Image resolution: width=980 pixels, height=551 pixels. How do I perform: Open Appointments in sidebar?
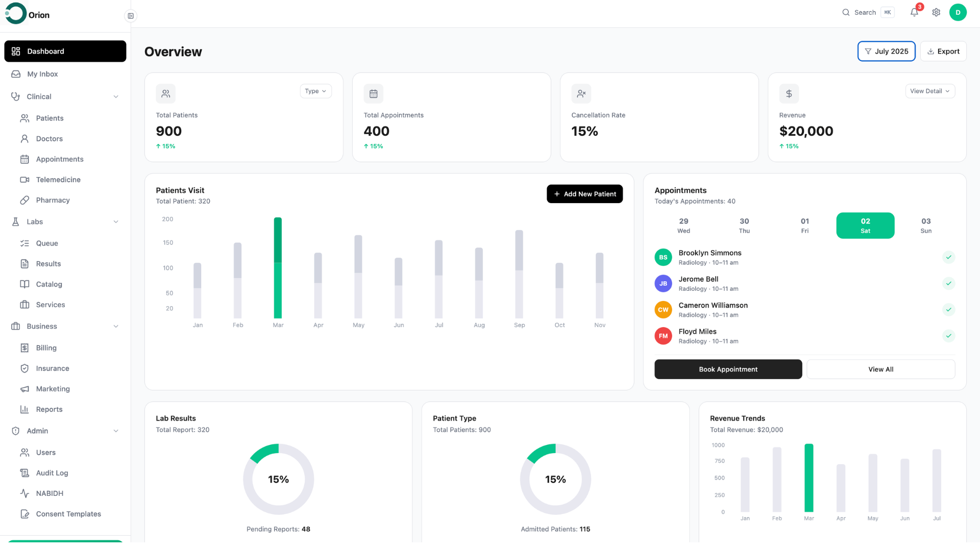pyautogui.click(x=65, y=159)
